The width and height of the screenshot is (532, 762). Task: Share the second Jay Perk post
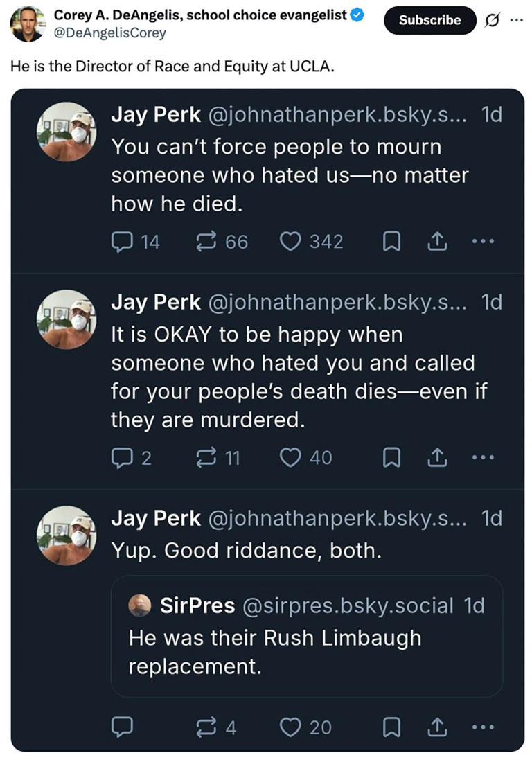pos(436,457)
